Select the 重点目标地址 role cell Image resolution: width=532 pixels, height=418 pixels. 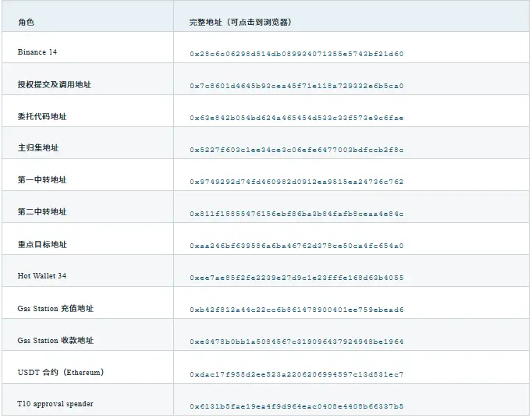tap(87, 239)
